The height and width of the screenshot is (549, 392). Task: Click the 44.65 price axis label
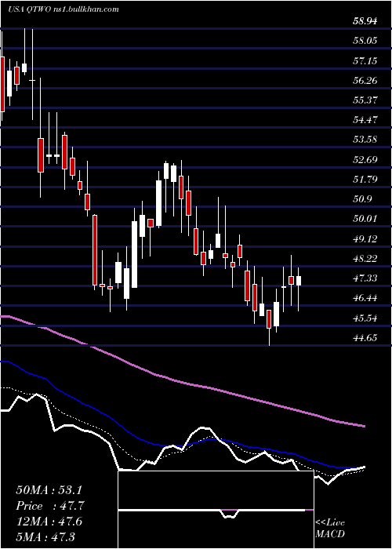pyautogui.click(x=365, y=338)
